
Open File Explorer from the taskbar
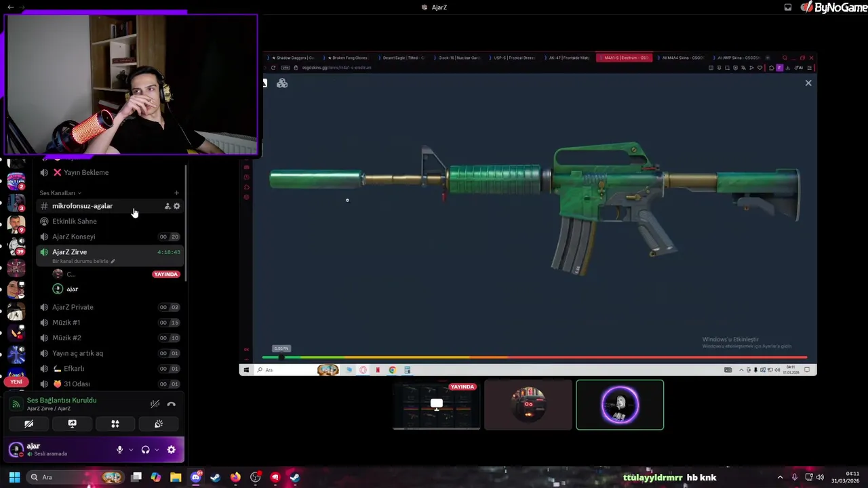176,477
